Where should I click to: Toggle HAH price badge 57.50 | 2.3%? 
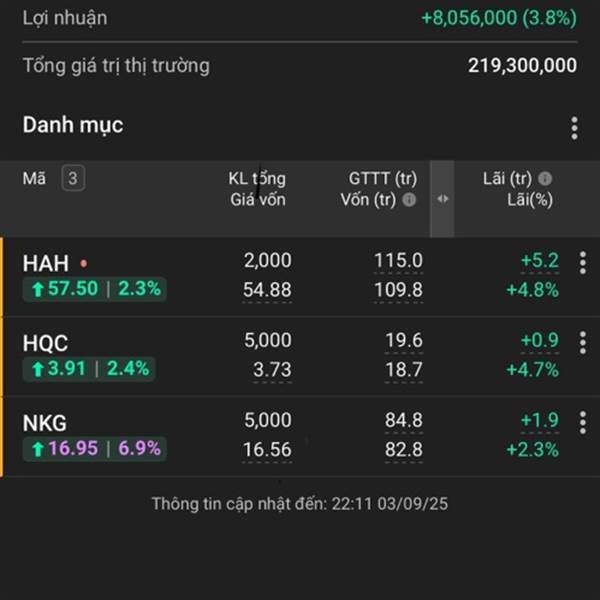point(95,289)
